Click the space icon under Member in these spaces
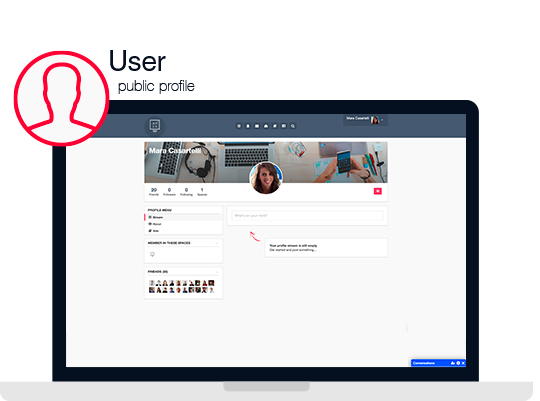540x401 pixels. 152,254
